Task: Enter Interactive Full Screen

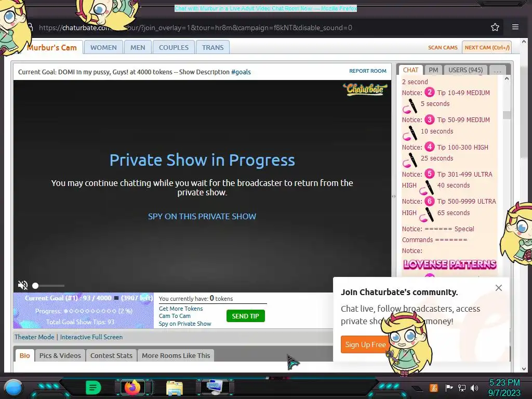Action: [x=91, y=337]
